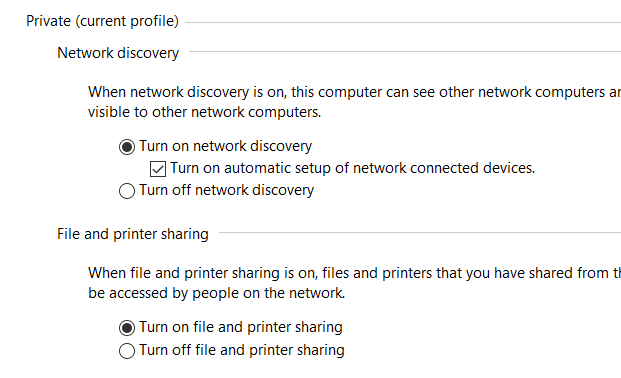
Task: Click the "Turn on file and printer sharing" label
Action: click(x=241, y=327)
